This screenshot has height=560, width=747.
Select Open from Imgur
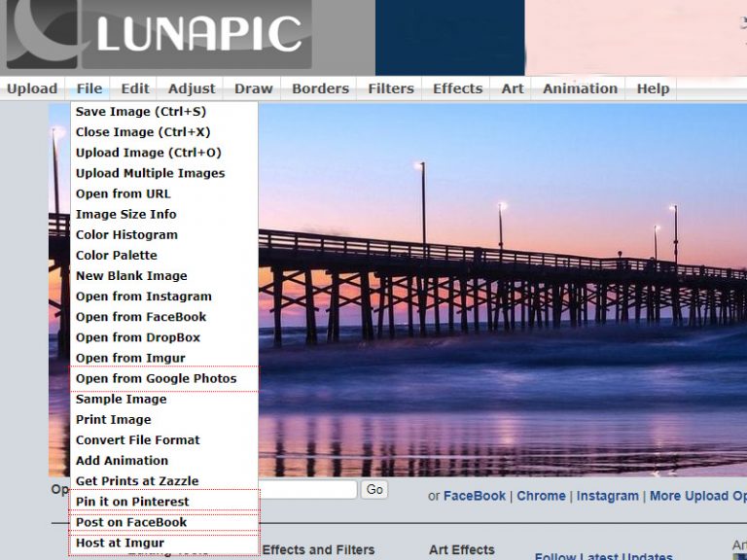pyautogui.click(x=164, y=358)
